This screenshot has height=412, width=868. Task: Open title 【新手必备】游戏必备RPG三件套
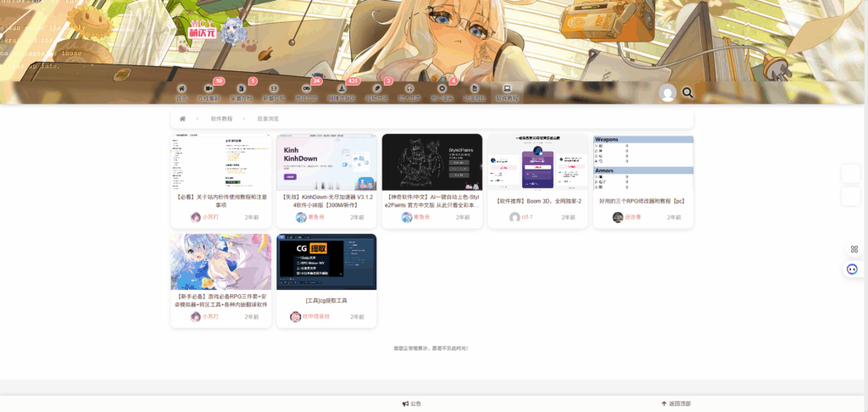221,300
